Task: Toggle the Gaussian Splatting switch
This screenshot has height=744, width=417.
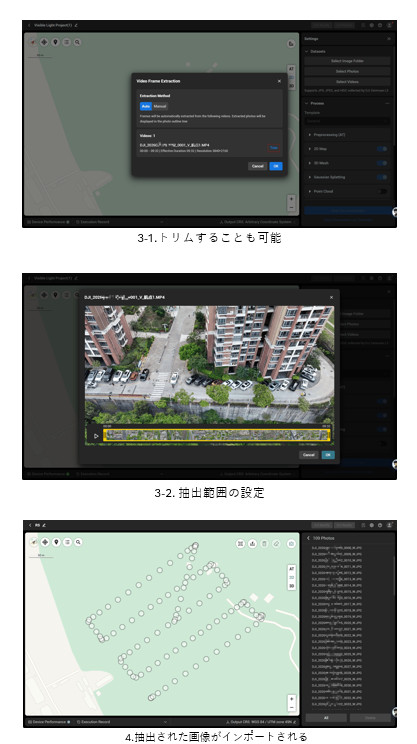Action: [382, 177]
